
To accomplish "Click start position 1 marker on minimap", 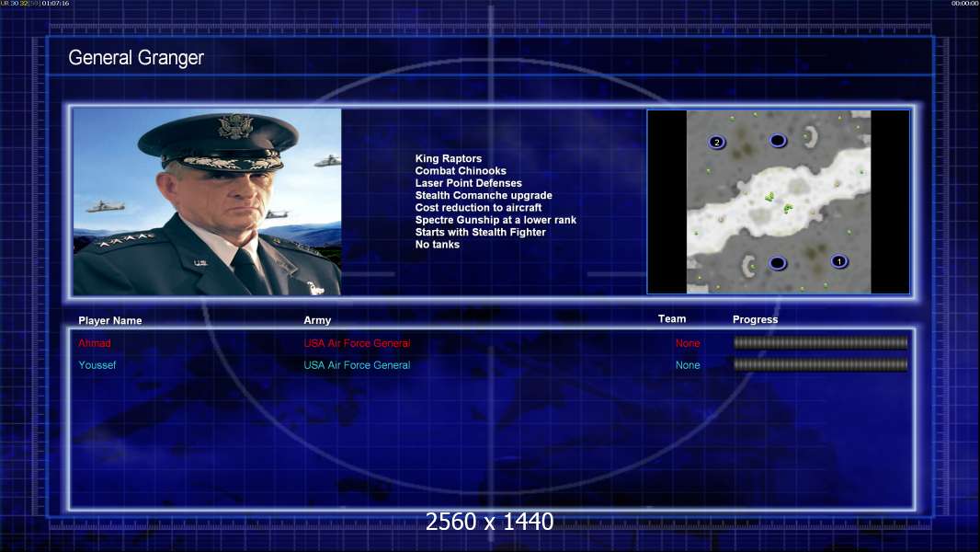I will point(839,260).
